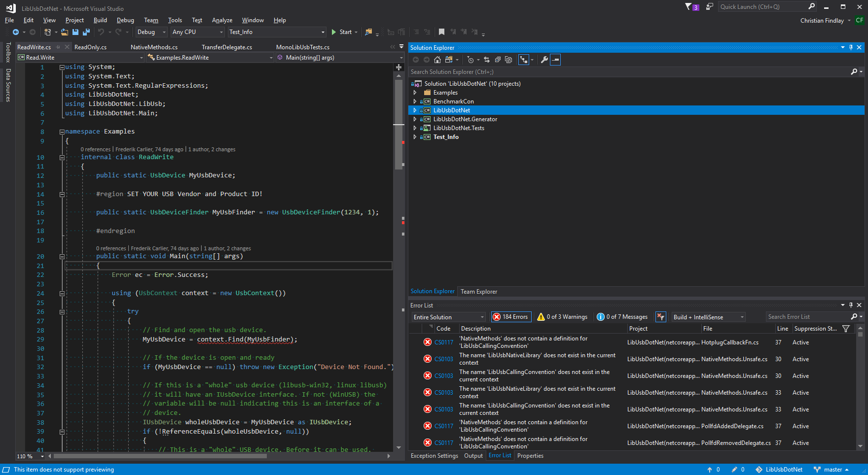Image resolution: width=868 pixels, height=475 pixels.
Task: Click Sync with Active Document icon
Action: [487, 60]
